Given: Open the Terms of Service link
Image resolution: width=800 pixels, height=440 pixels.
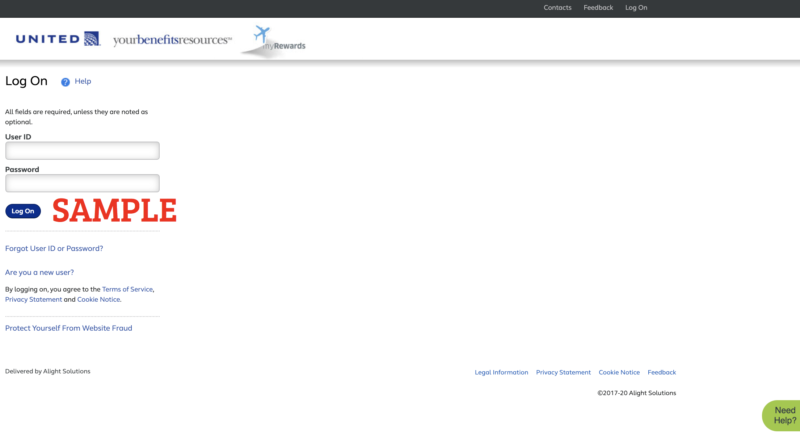Looking at the screenshot, I should (127, 289).
